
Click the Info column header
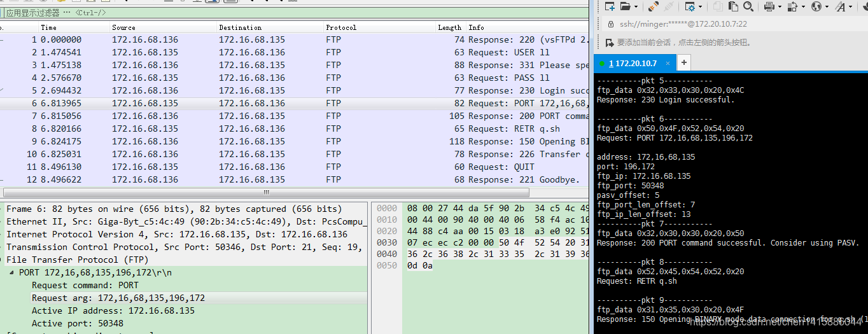[x=527, y=27]
